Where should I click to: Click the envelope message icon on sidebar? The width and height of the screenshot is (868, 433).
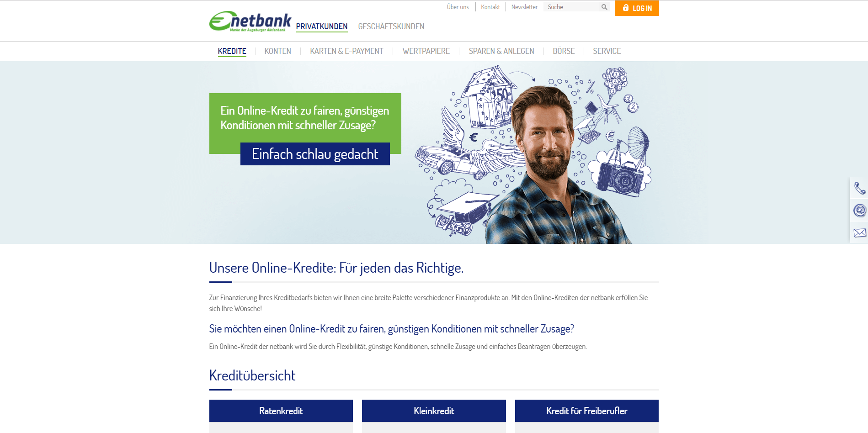coord(860,232)
